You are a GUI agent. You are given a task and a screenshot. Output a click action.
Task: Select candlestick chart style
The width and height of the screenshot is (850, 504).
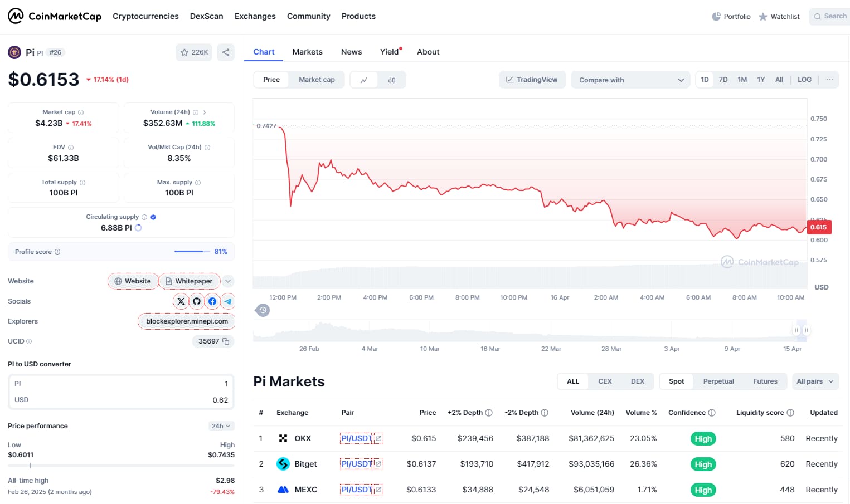pos(392,80)
